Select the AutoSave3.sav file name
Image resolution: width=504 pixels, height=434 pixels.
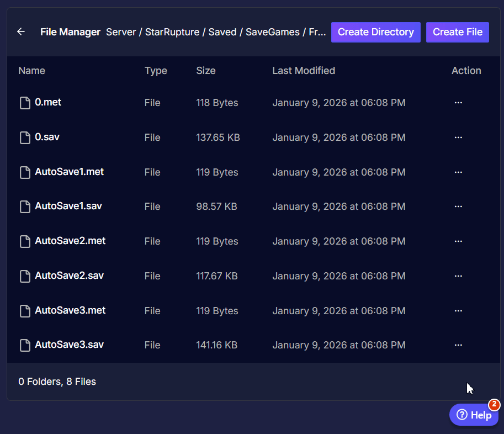pyautogui.click(x=69, y=345)
